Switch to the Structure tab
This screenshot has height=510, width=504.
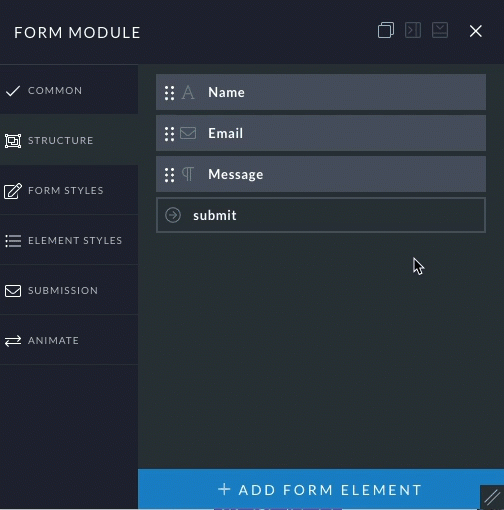pyautogui.click(x=69, y=140)
